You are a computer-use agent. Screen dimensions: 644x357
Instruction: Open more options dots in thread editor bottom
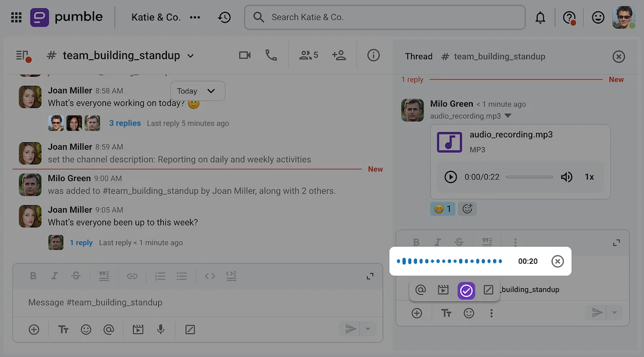coord(491,313)
